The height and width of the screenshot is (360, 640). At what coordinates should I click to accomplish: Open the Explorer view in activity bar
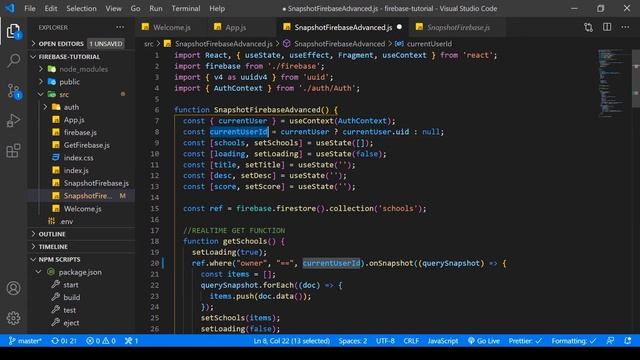point(13,31)
